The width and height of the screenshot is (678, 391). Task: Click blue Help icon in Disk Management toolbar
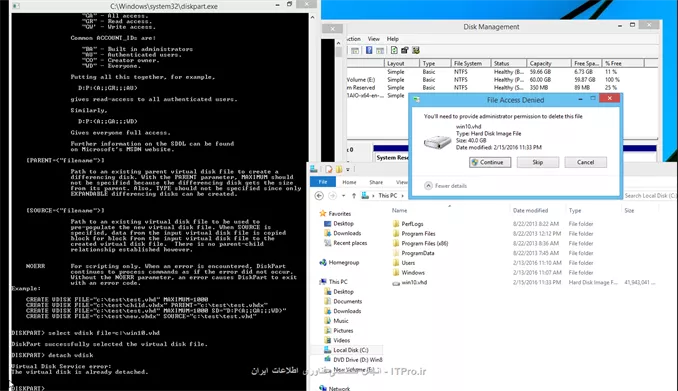coord(369,50)
